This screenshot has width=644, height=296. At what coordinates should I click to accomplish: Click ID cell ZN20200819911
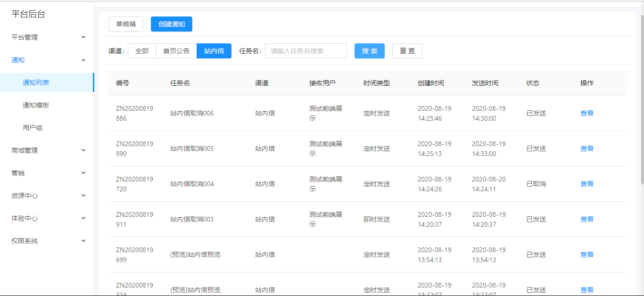pos(134,219)
